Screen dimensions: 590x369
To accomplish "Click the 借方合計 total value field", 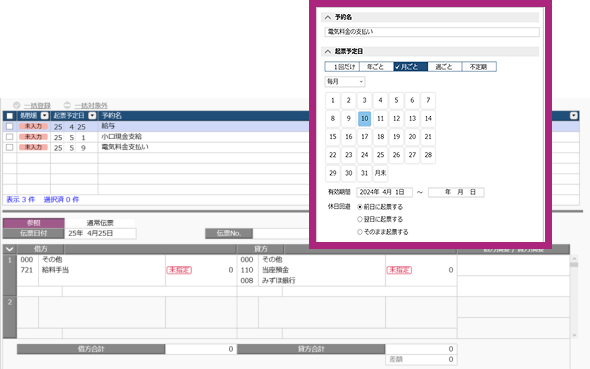I will click(x=201, y=349).
